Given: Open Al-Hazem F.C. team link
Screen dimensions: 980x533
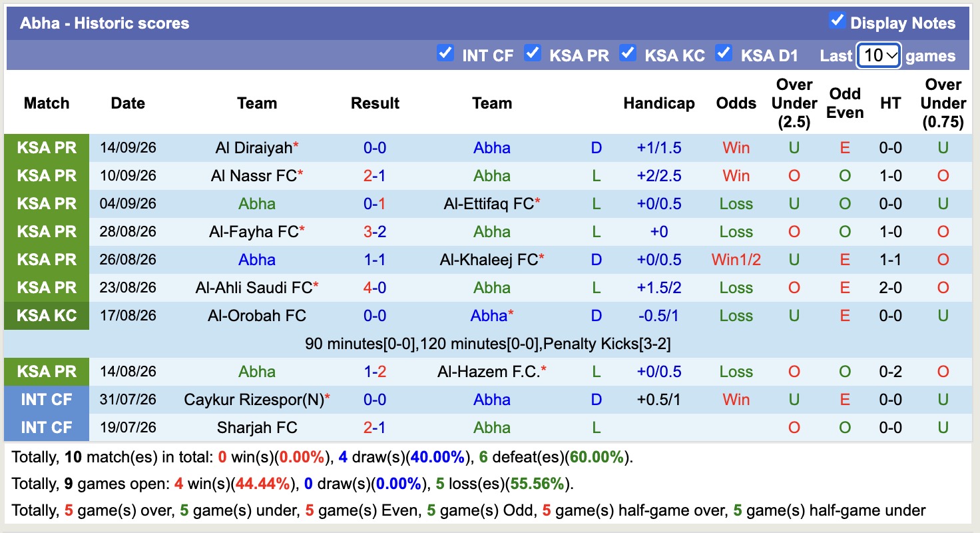Looking at the screenshot, I should pyautogui.click(x=489, y=372).
